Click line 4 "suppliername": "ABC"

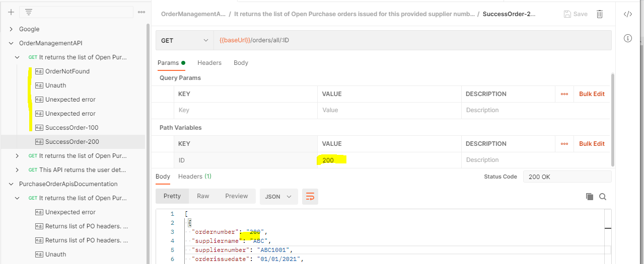click(x=232, y=241)
